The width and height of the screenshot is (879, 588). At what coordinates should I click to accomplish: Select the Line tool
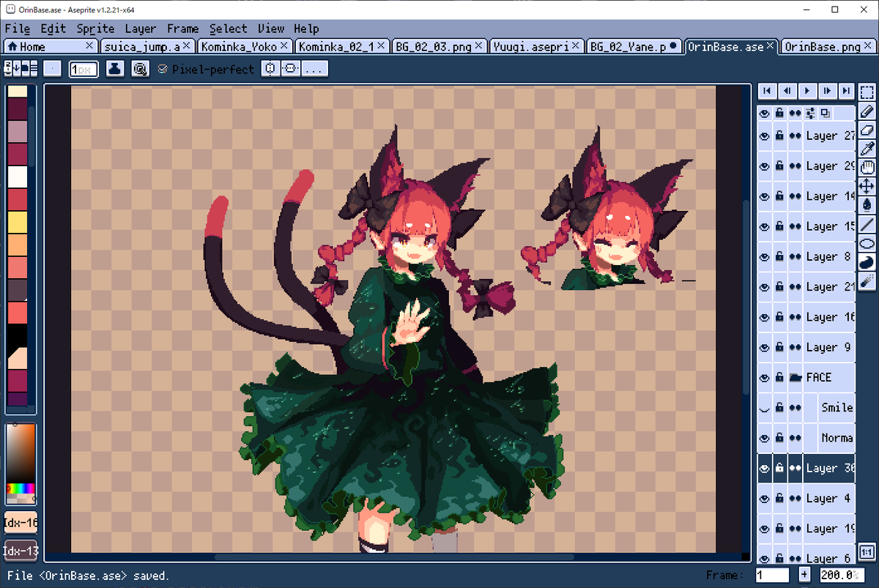coord(867,224)
